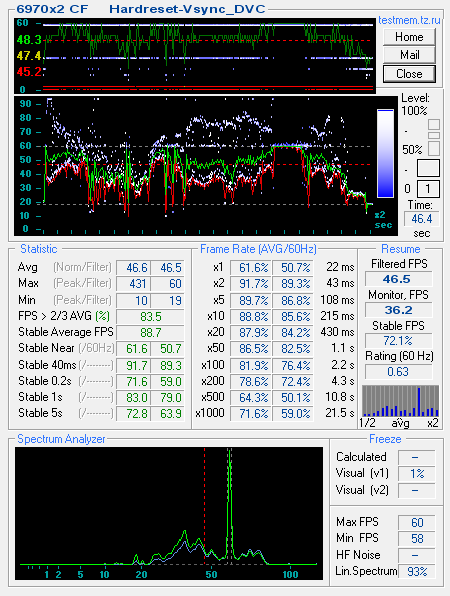Click the 47.4 yellow label in top graph
This screenshot has width=450, height=596.
29,56
